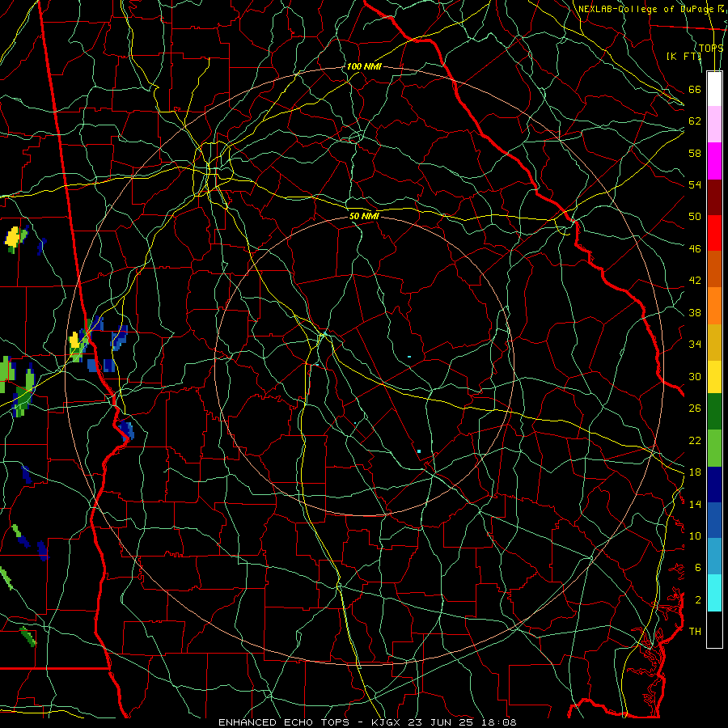Select the dark green legend swatch
728x728 pixels.
714,412
